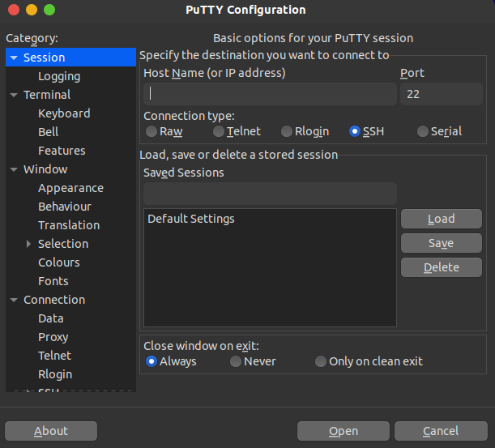Delete the selected saved session
Viewport: 495px width, 448px height.
pyautogui.click(x=442, y=267)
